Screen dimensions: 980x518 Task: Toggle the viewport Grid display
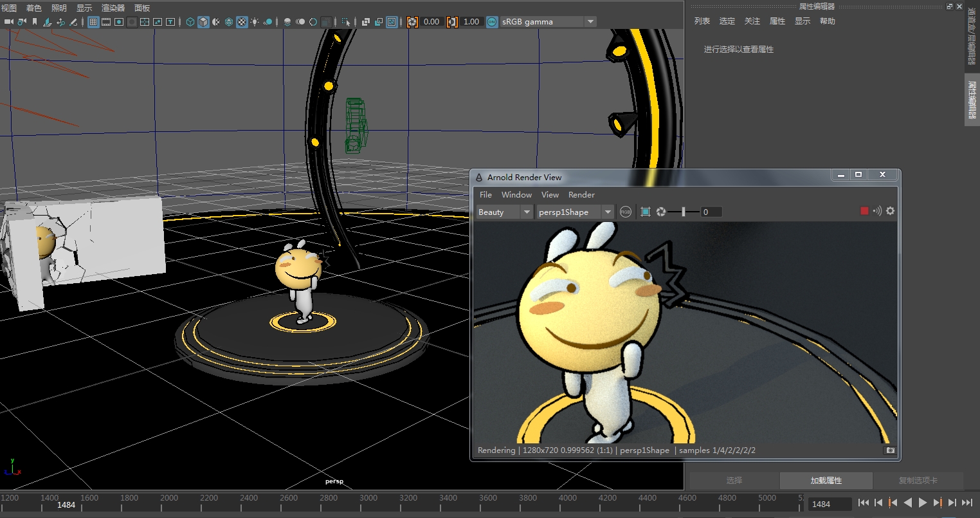93,22
